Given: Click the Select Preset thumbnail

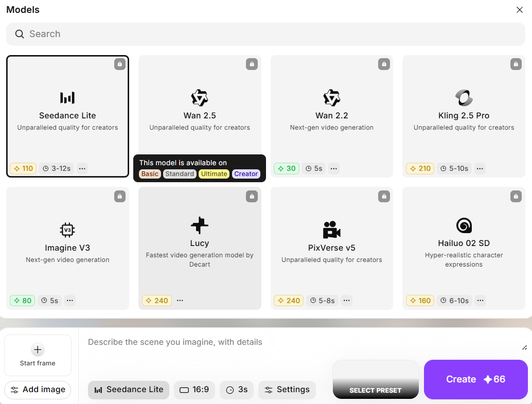Looking at the screenshot, I should coord(376,379).
